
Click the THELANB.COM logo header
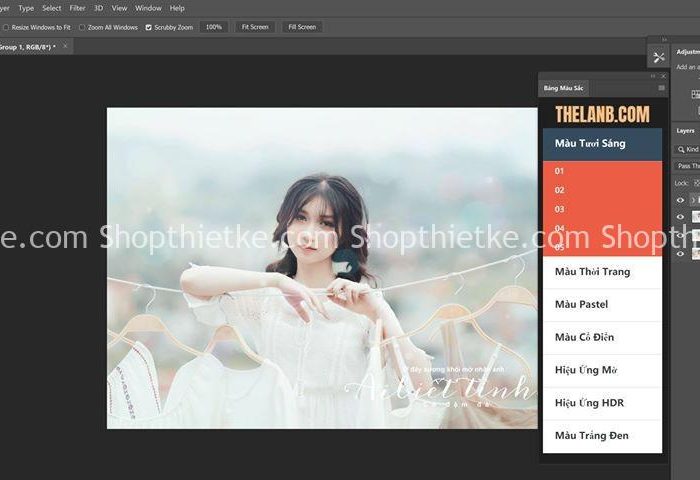point(602,114)
